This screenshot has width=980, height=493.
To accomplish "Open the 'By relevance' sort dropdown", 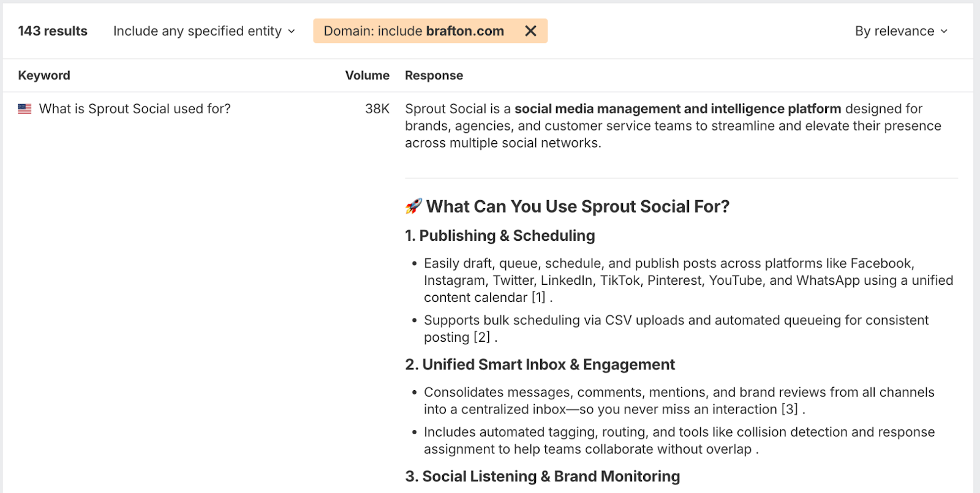I will point(901,31).
